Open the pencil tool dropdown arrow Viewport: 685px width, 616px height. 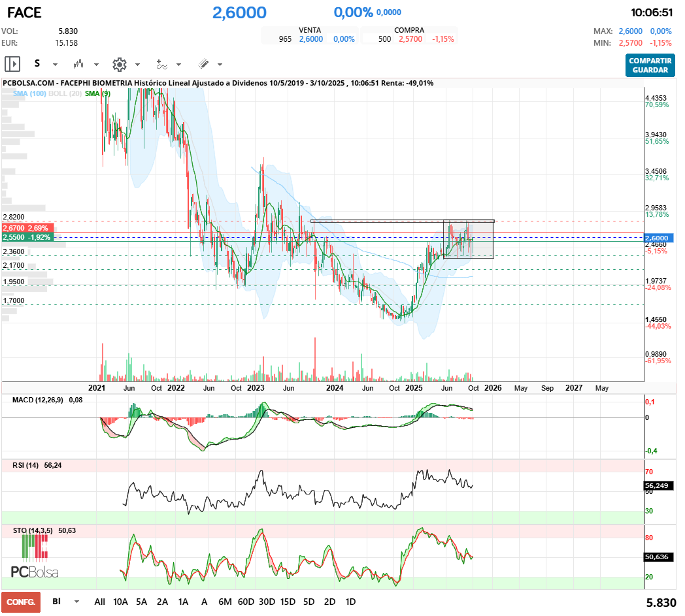coord(220,65)
